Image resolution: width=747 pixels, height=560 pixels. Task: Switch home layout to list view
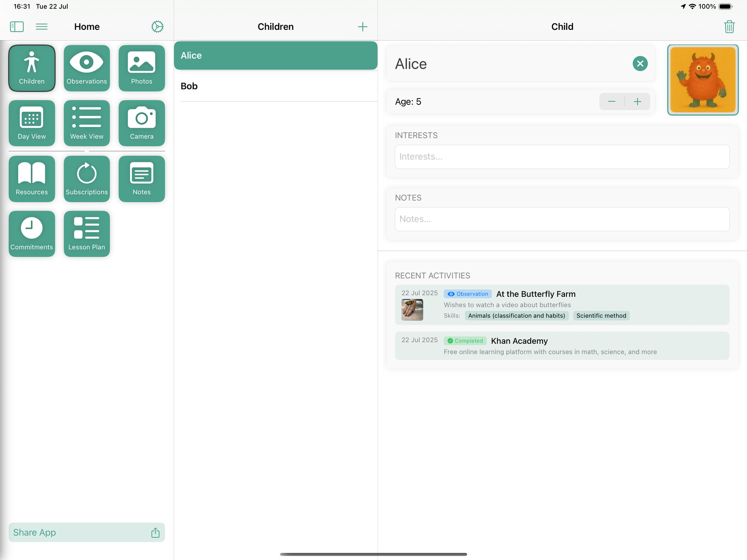(42, 27)
